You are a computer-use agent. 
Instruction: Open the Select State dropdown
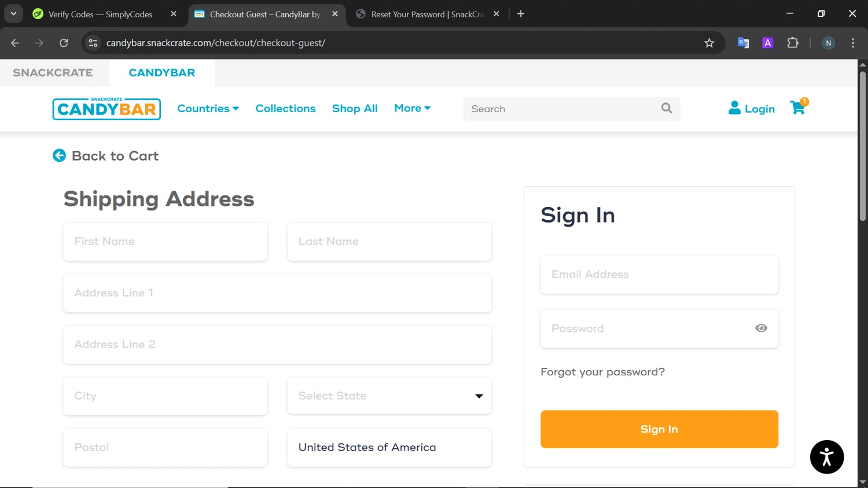[389, 396]
